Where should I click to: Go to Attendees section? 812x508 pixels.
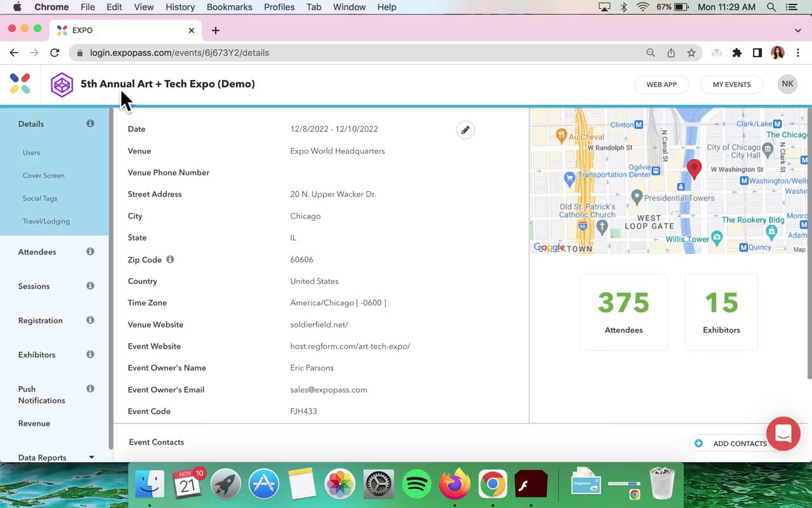pyautogui.click(x=37, y=252)
